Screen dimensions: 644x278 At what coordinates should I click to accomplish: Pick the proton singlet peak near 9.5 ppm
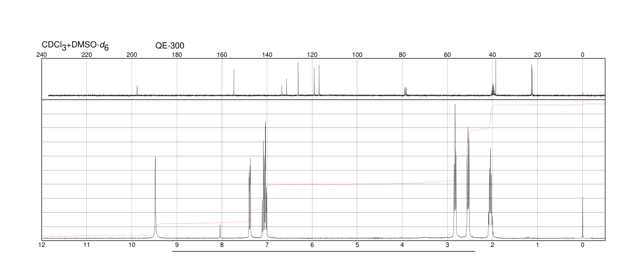tap(155, 197)
